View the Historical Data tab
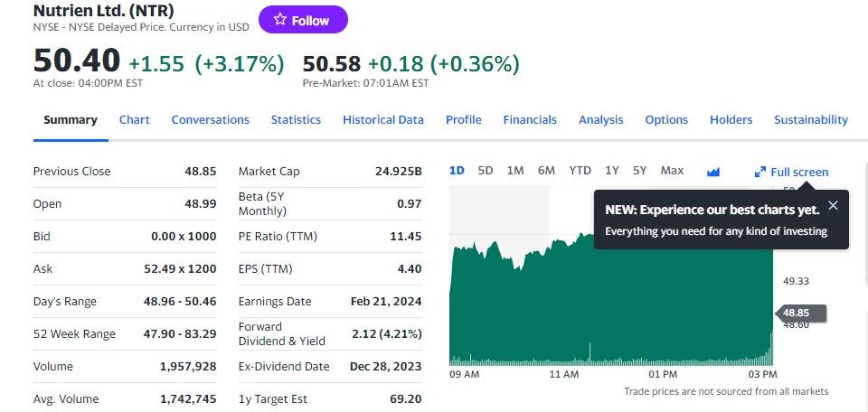Viewport: 868px width, 412px height. (382, 119)
